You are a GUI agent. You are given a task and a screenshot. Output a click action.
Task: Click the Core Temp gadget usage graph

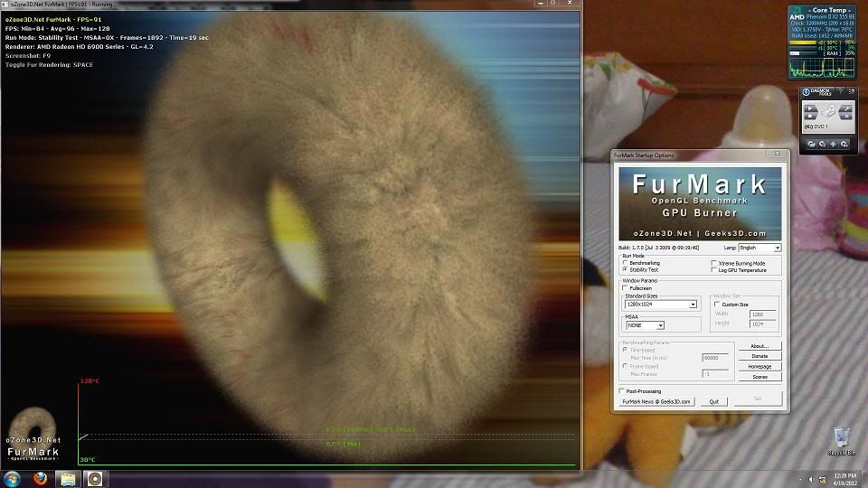(x=822, y=66)
